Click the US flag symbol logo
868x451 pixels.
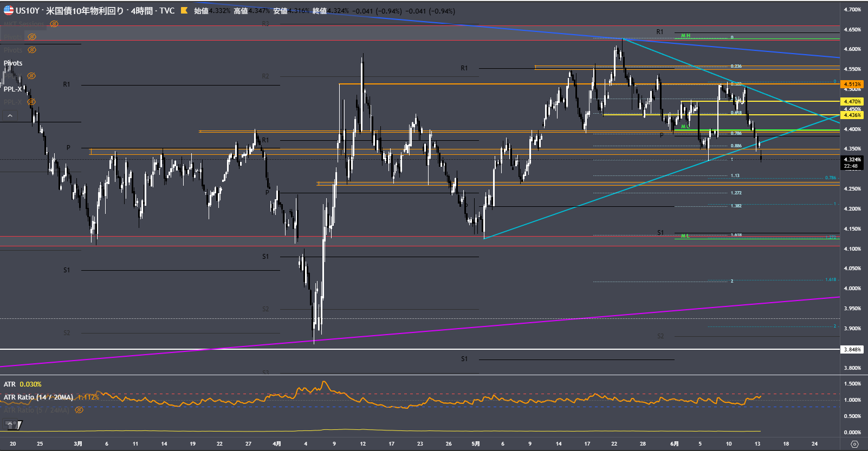(x=9, y=10)
